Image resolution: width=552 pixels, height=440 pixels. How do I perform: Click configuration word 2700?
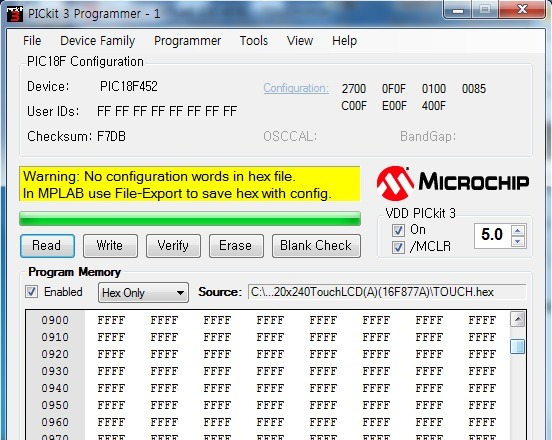click(354, 89)
